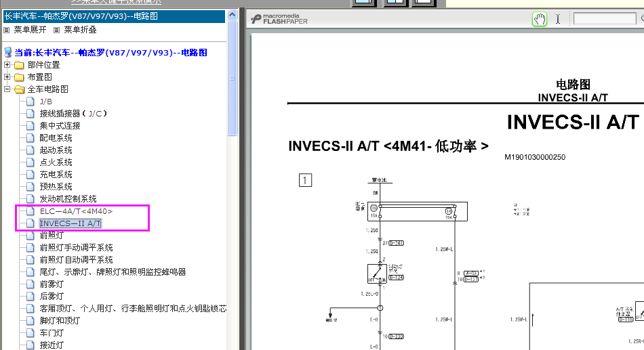
Task: Click the document icon beside 起动系统
Action: 30,150
